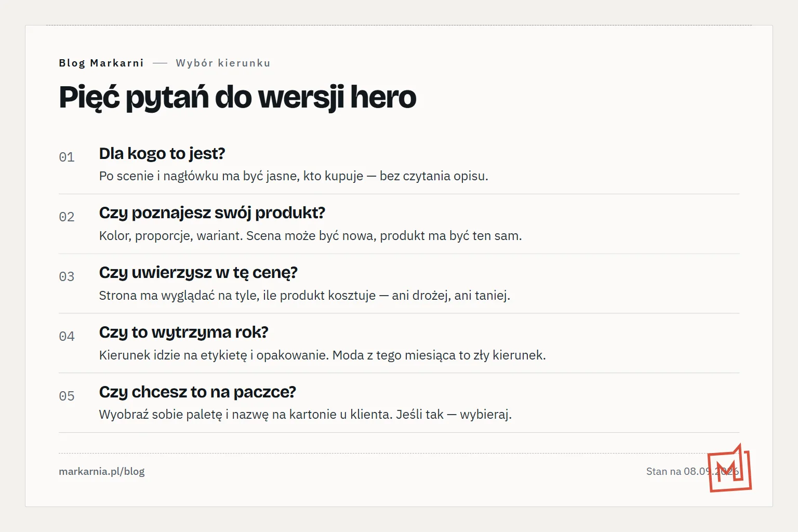Click the description starting 'Strona ma wyglądać'
798x532 pixels.
304,296
